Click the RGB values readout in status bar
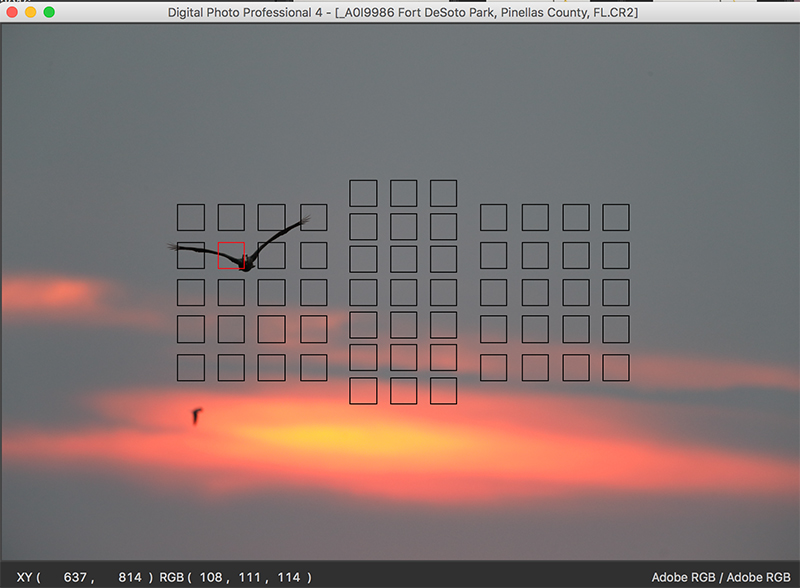This screenshot has height=588, width=800. coord(235,577)
